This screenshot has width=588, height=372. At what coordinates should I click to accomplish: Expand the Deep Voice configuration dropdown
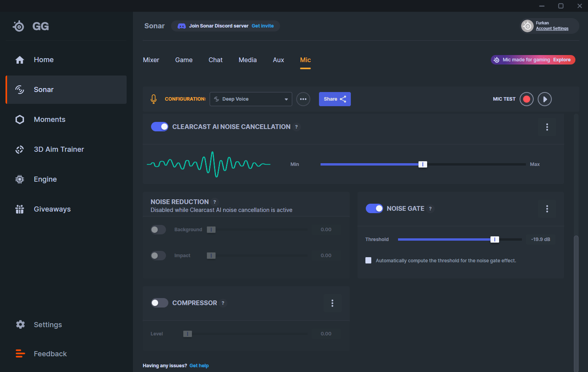pyautogui.click(x=251, y=99)
